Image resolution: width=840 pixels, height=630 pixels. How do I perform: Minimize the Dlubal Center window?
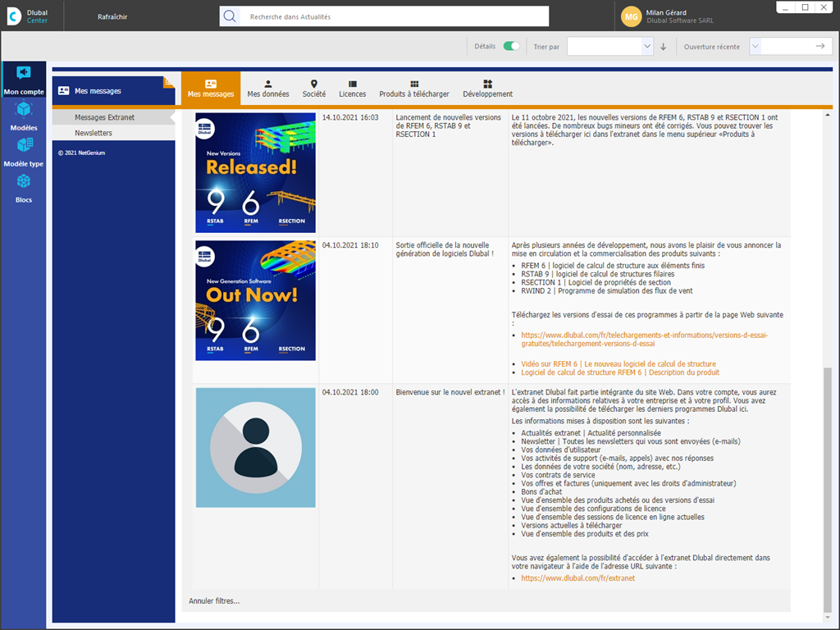click(x=786, y=7)
